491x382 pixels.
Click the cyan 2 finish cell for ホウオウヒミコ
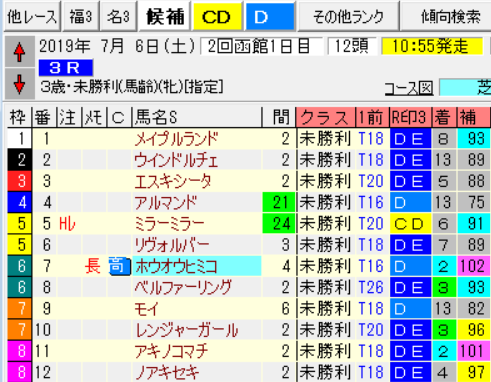point(444,266)
